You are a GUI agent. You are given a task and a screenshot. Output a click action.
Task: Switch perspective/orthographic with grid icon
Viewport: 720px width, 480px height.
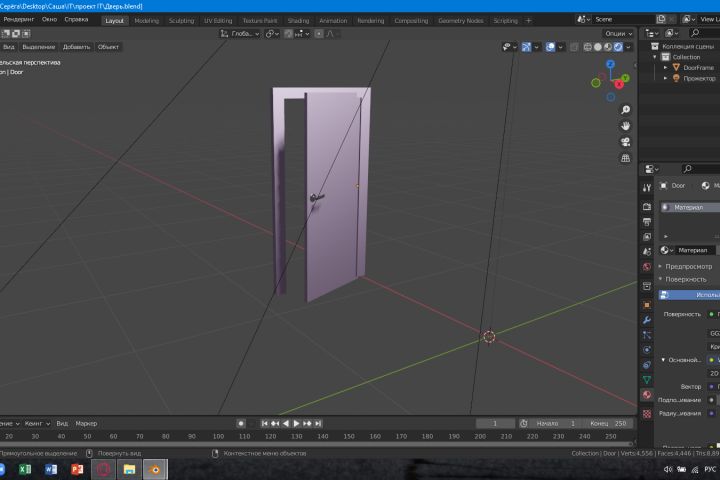(x=625, y=158)
